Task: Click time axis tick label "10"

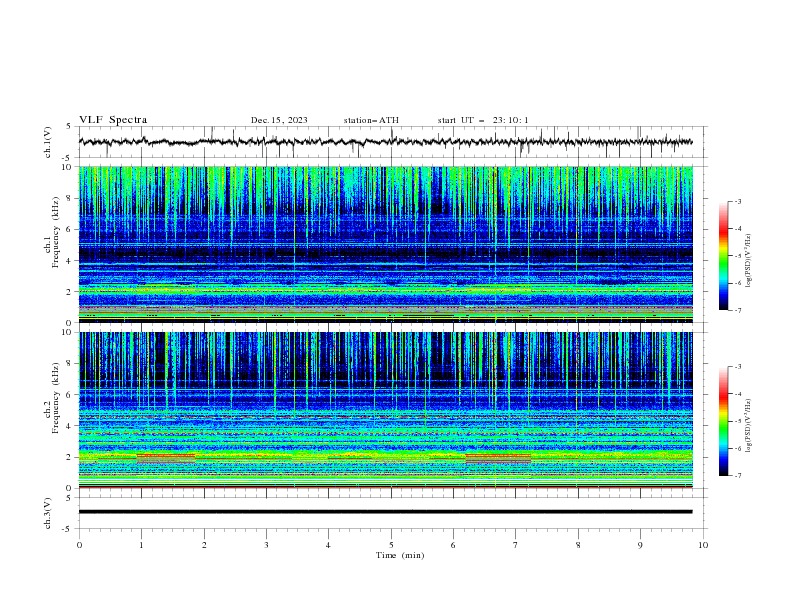Action: [x=703, y=545]
